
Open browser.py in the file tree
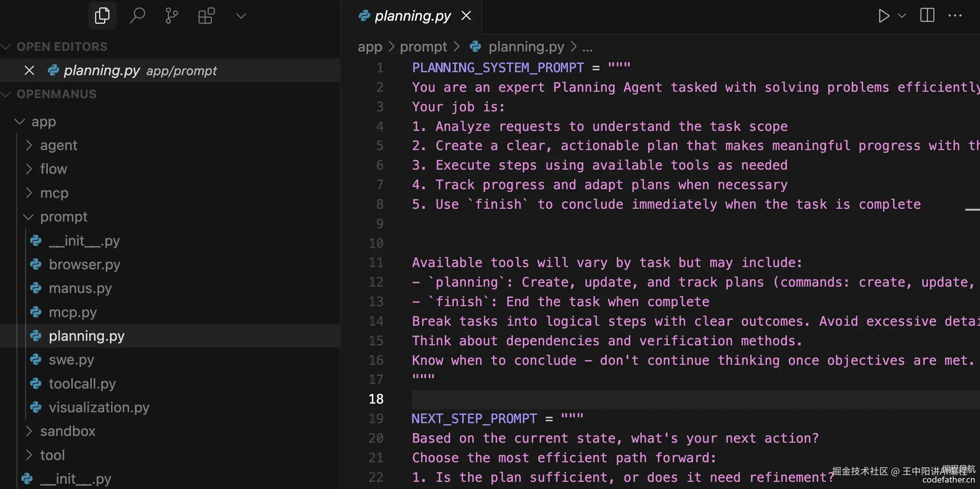tap(84, 264)
